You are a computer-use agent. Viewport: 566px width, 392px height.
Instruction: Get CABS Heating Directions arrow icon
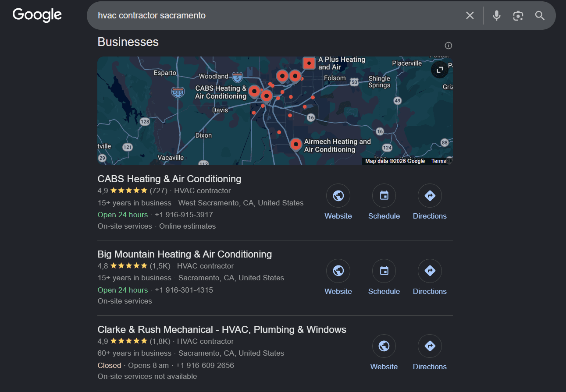430,195
